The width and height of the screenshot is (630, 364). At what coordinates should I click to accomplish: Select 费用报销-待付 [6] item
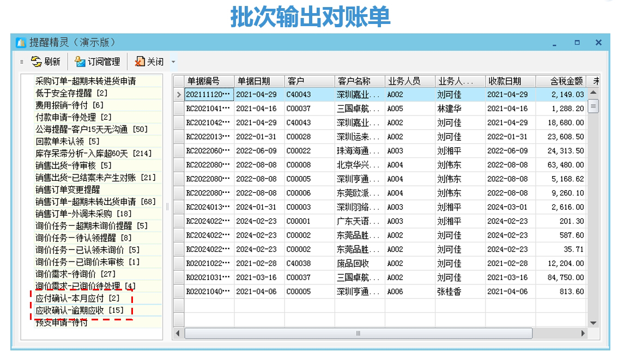pos(69,105)
